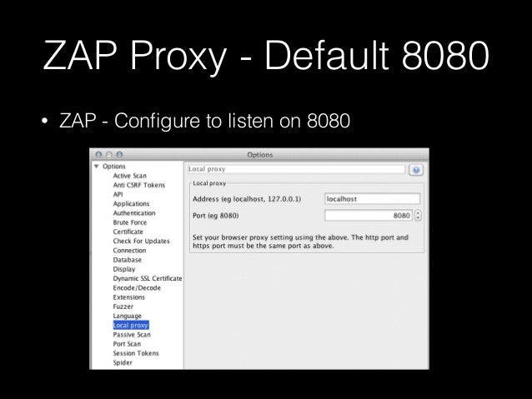Viewport: 532px width, 399px height.
Task: Open Anti CSRF Tokens settings
Action: tap(138, 185)
